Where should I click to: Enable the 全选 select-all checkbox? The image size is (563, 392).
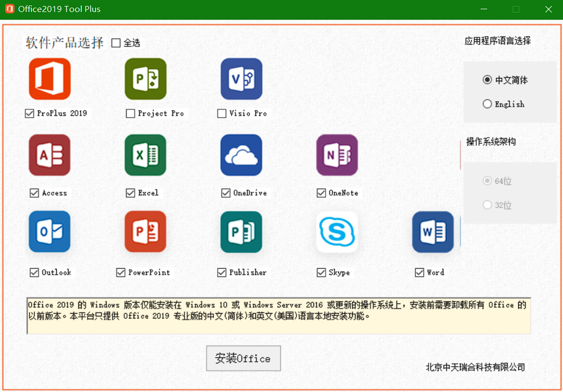(x=116, y=43)
